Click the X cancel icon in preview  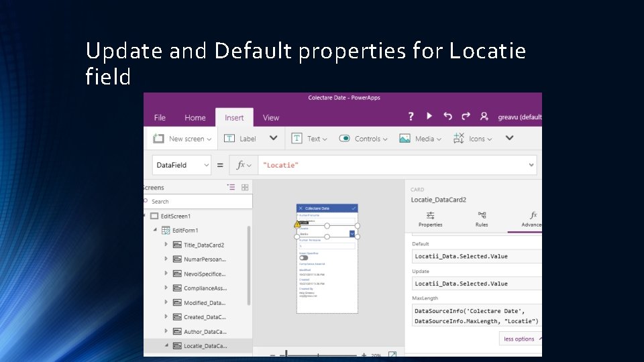pos(301,208)
